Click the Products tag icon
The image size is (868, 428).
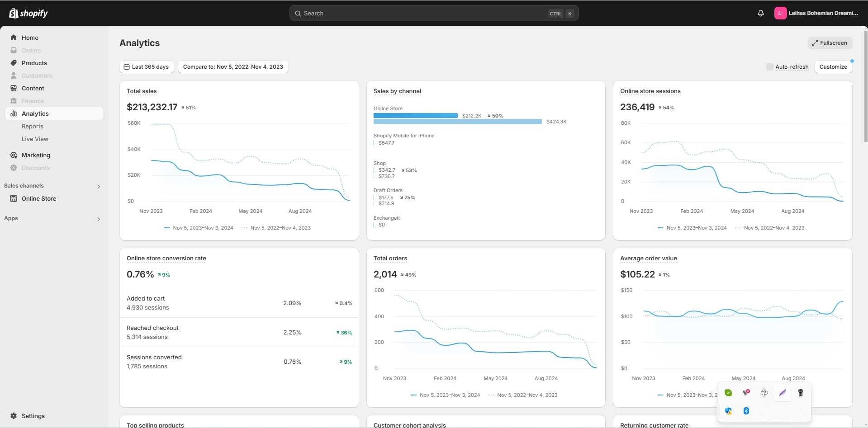click(14, 63)
